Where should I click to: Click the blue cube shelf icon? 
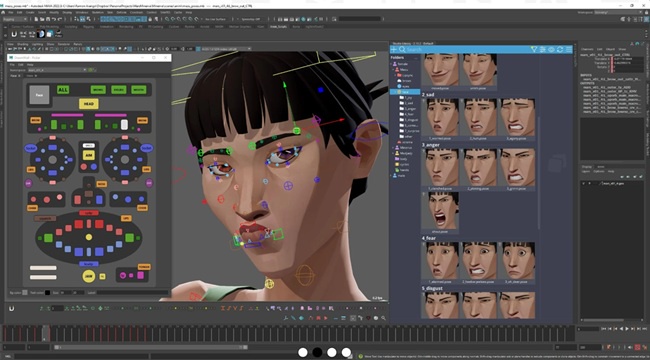(50, 34)
